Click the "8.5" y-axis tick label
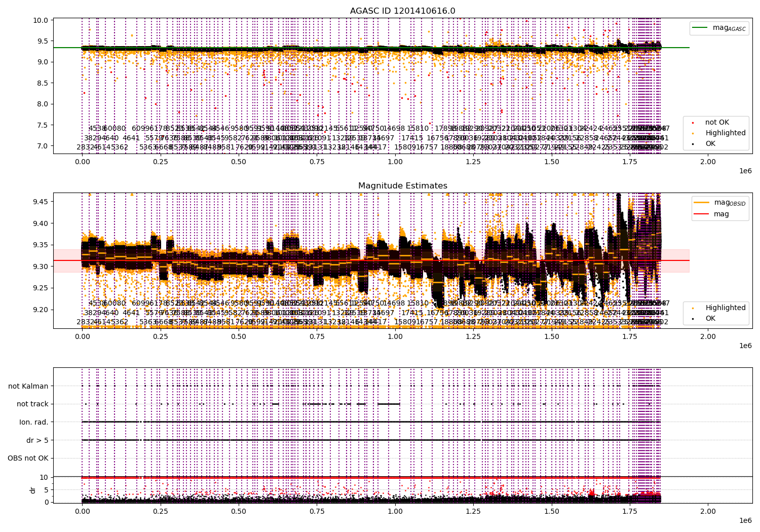Screen dimensions: 760x532 [x=44, y=83]
